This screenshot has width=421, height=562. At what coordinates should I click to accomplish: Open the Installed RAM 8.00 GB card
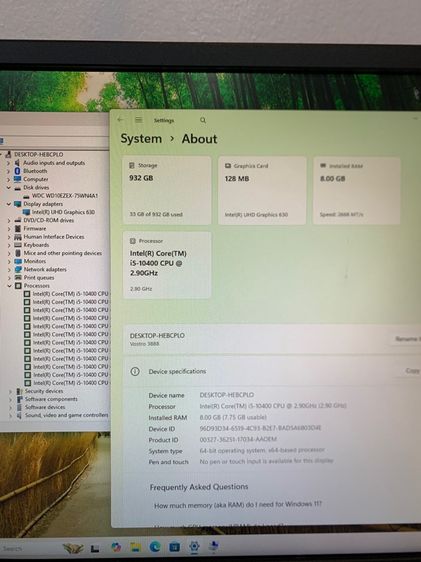click(x=357, y=190)
